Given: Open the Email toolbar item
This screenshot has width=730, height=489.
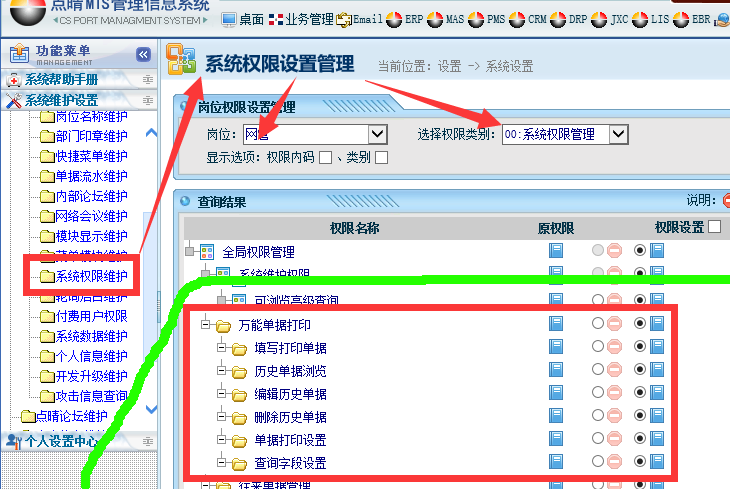Looking at the screenshot, I should click(359, 20).
